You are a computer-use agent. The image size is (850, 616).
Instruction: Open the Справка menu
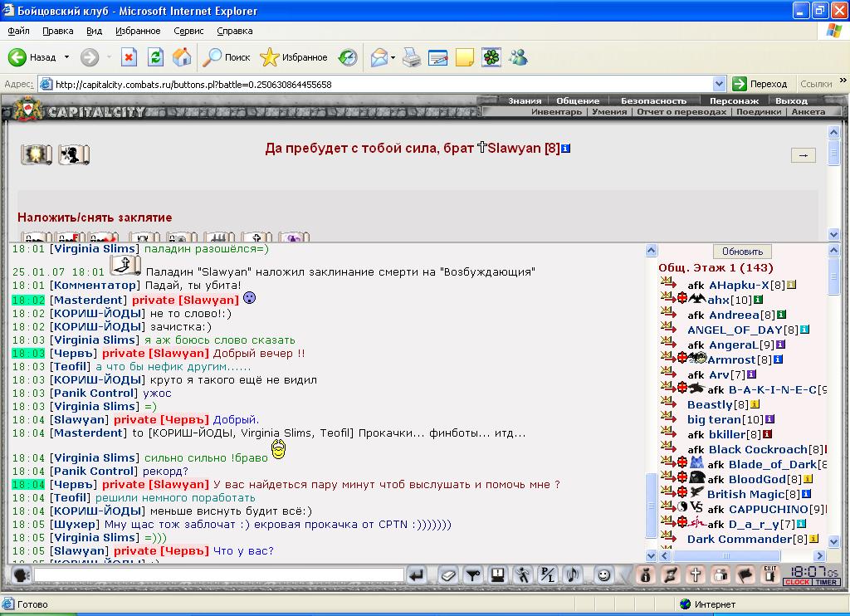point(235,31)
